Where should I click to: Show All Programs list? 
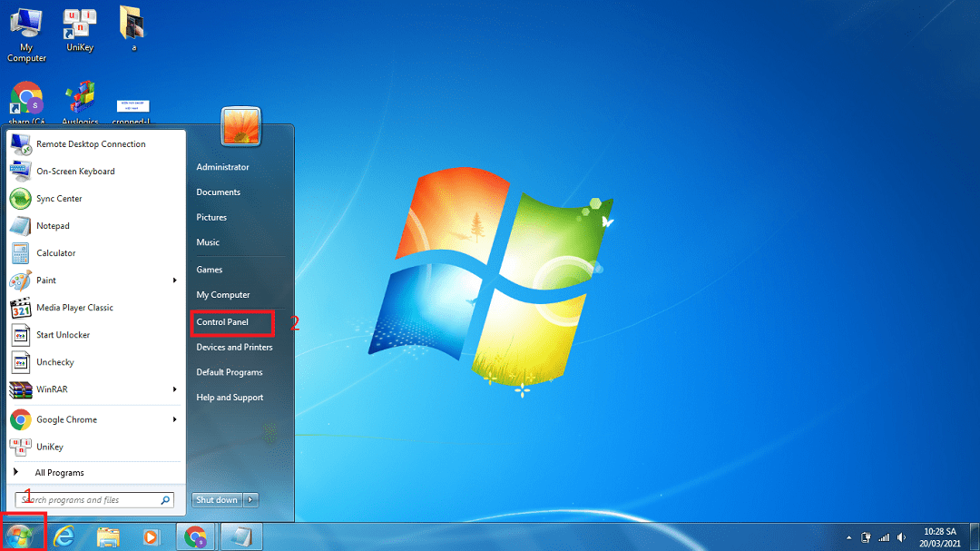[x=59, y=473]
